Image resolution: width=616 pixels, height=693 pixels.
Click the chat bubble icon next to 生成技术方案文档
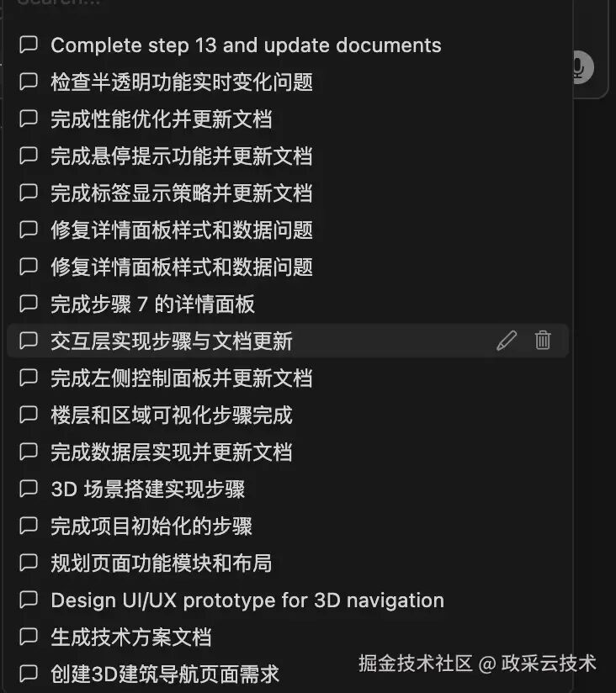(x=28, y=637)
